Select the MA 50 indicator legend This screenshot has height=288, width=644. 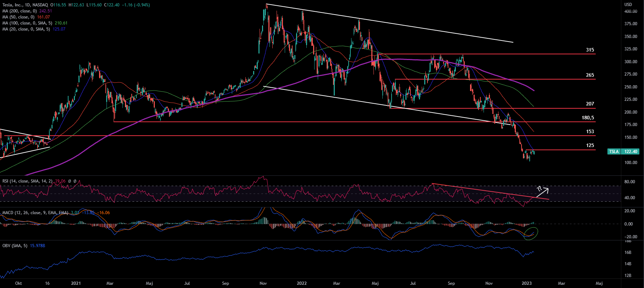click(x=18, y=17)
